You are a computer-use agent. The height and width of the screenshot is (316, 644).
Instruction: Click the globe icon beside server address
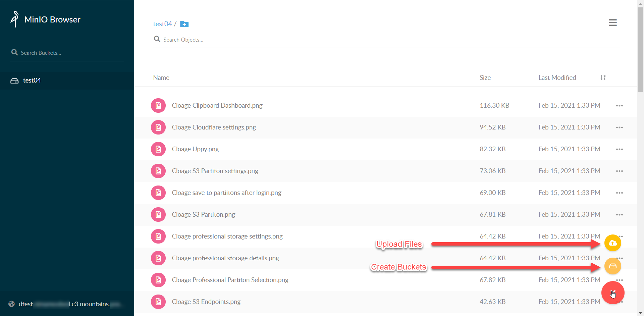12,304
